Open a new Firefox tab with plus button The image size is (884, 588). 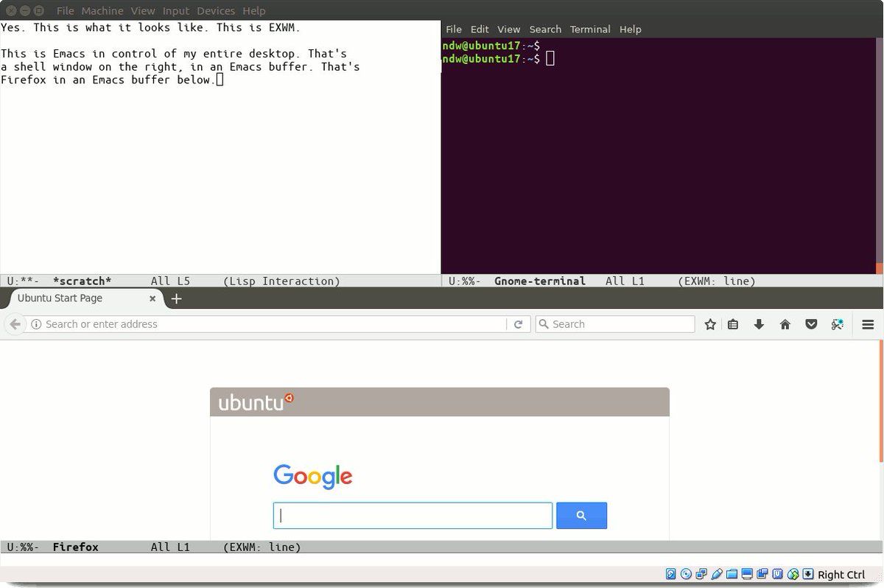click(176, 298)
